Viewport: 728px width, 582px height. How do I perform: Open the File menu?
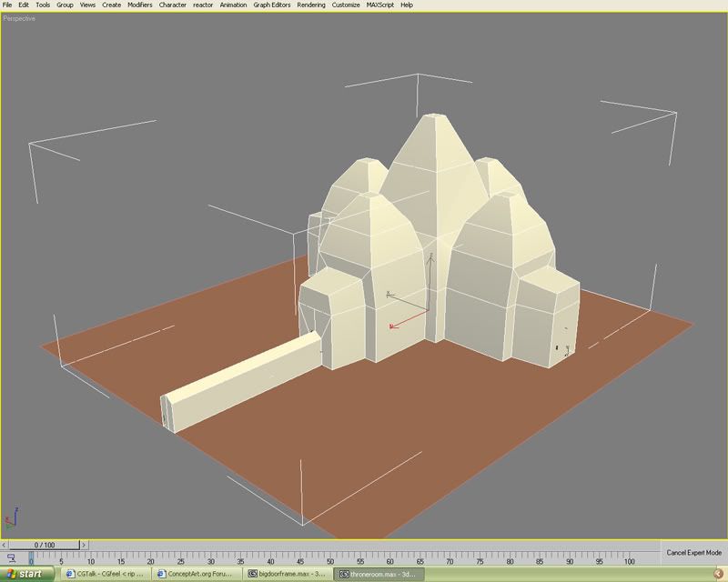[x=7, y=5]
